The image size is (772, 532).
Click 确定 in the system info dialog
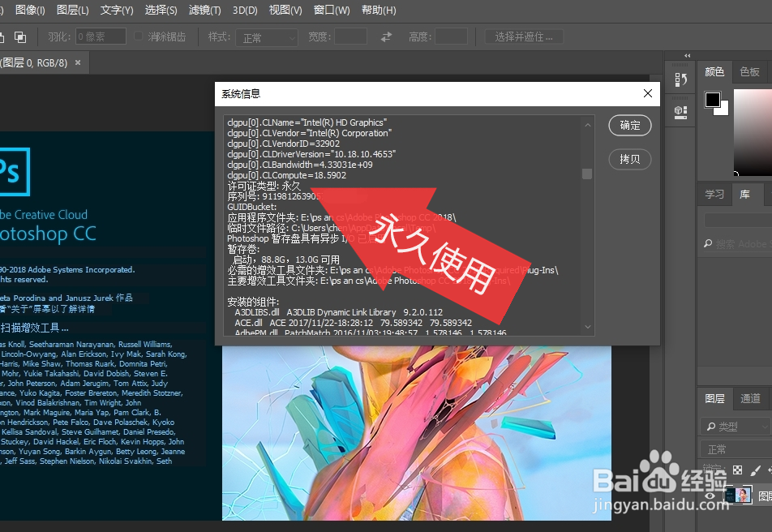pos(630,125)
